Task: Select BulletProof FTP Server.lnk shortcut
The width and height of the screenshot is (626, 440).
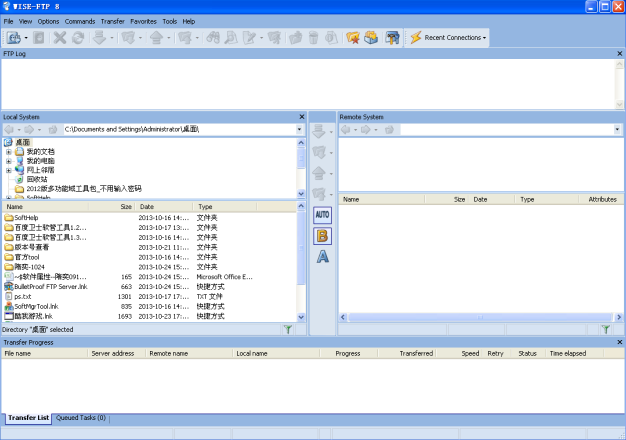Action: pyautogui.click(x=50, y=286)
